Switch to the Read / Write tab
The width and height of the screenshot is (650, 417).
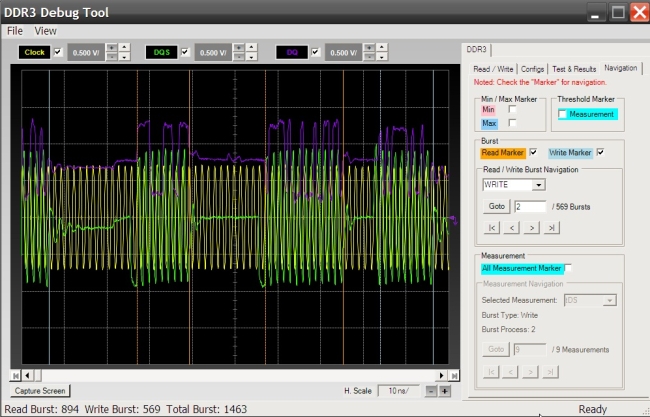(x=493, y=69)
